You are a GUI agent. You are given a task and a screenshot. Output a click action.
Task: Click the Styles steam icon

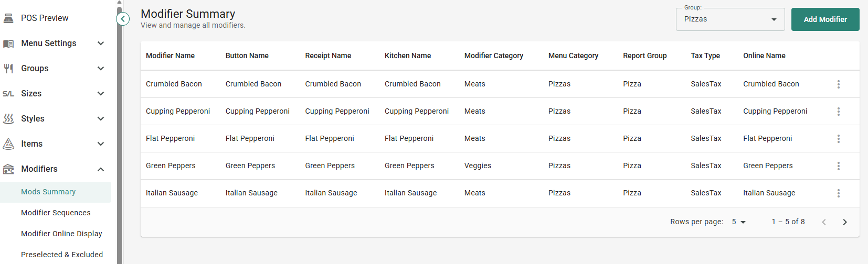click(8, 119)
